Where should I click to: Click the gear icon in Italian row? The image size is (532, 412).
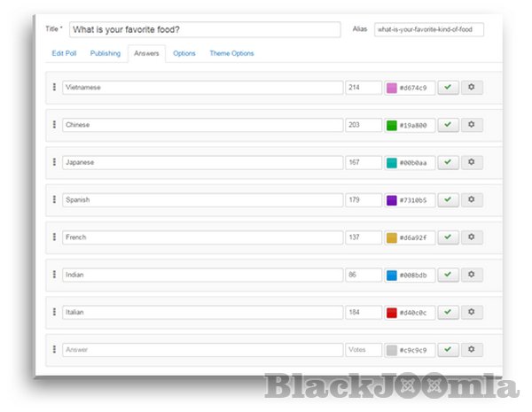pos(472,312)
